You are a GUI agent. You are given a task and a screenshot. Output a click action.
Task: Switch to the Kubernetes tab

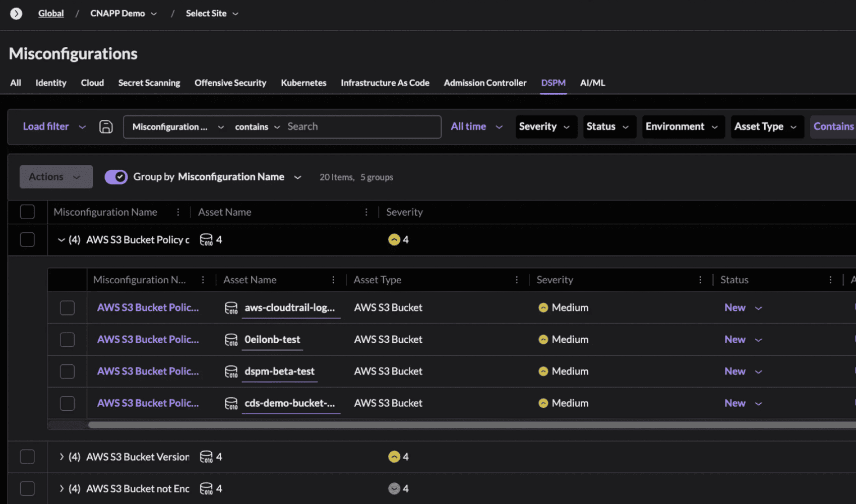303,83
